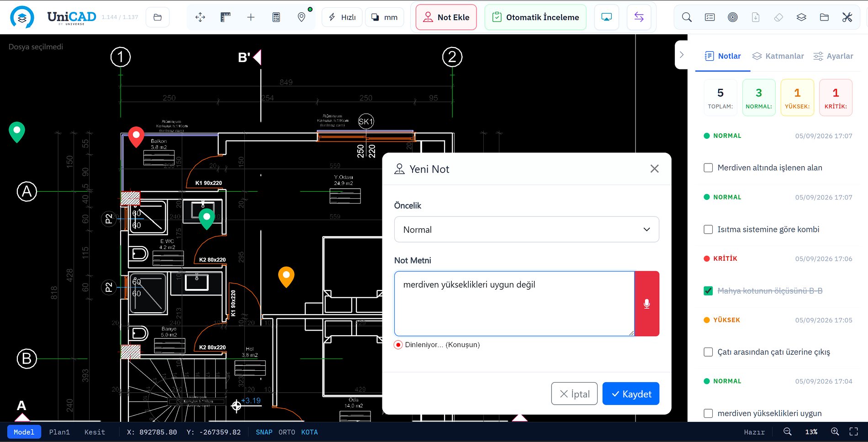Click the plus add tool

251,17
